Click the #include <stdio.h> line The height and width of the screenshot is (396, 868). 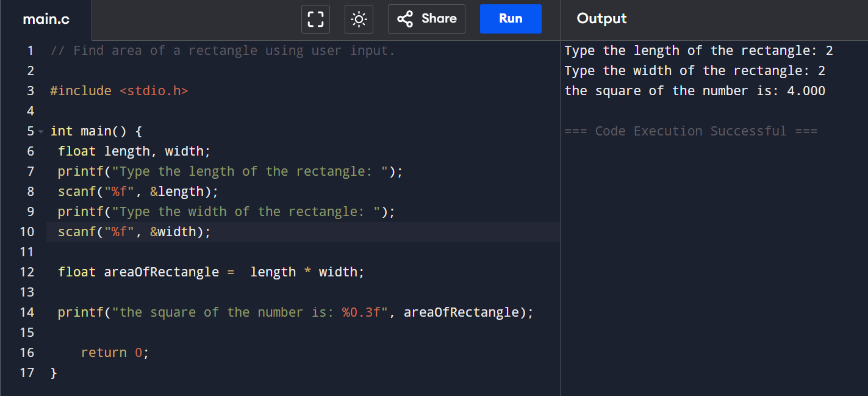coord(119,91)
